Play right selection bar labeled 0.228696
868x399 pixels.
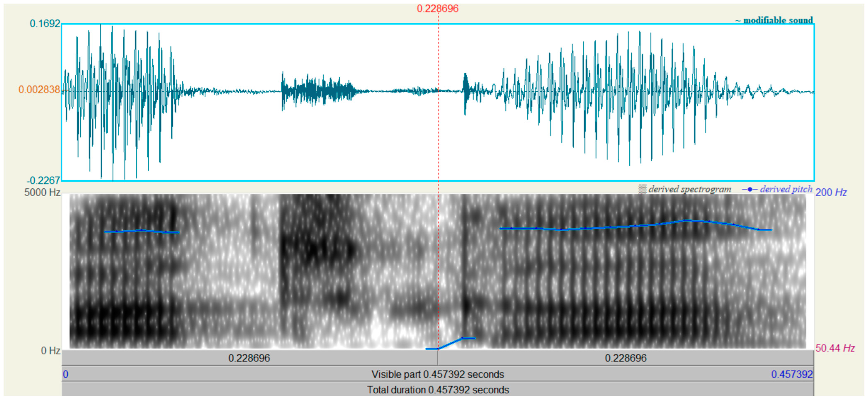(625, 358)
